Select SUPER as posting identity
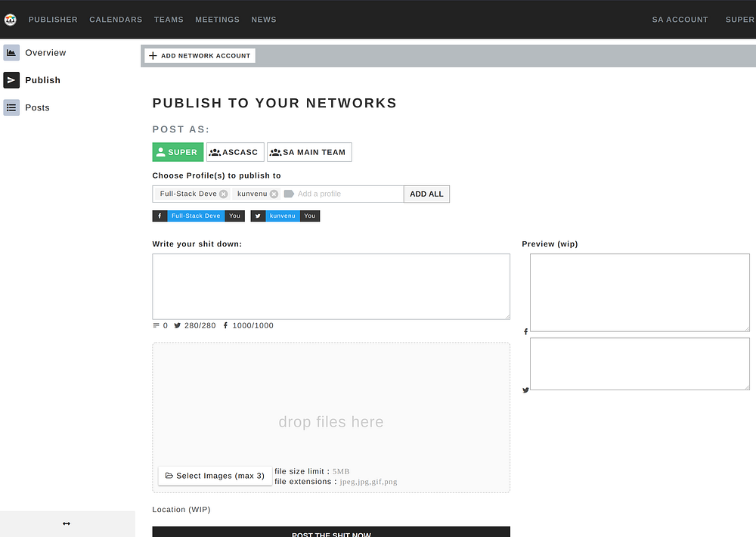 pyautogui.click(x=178, y=152)
